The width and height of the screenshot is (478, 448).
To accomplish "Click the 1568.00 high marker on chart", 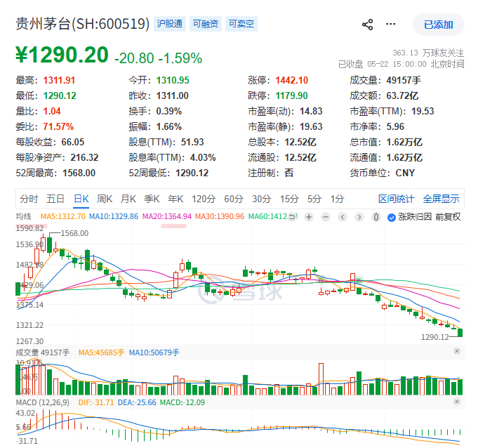I will click(x=74, y=233).
